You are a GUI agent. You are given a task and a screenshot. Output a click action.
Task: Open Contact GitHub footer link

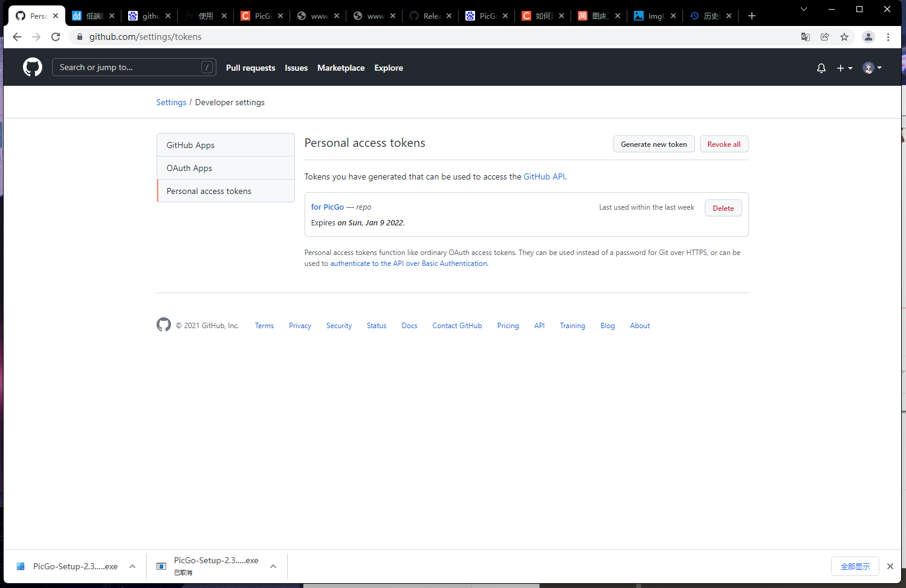coord(457,326)
